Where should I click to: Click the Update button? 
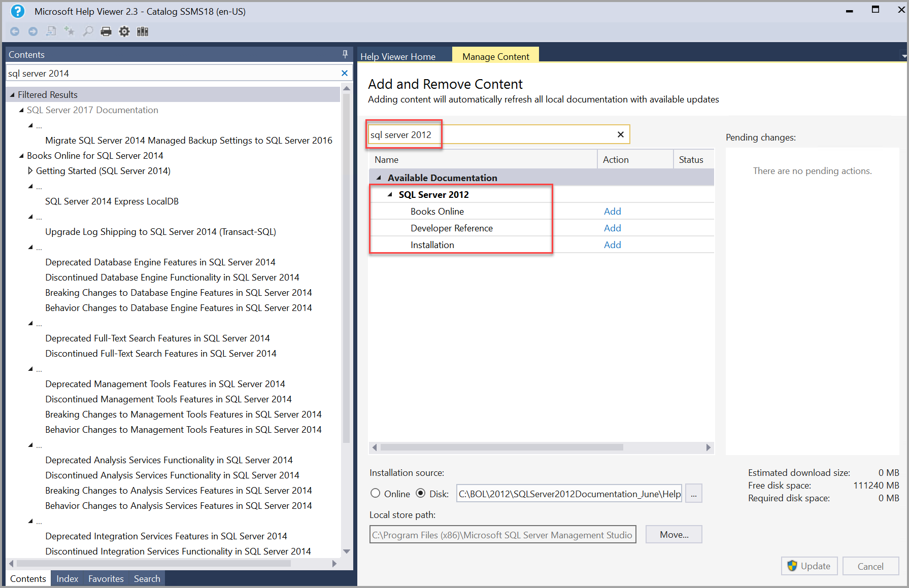tap(809, 566)
